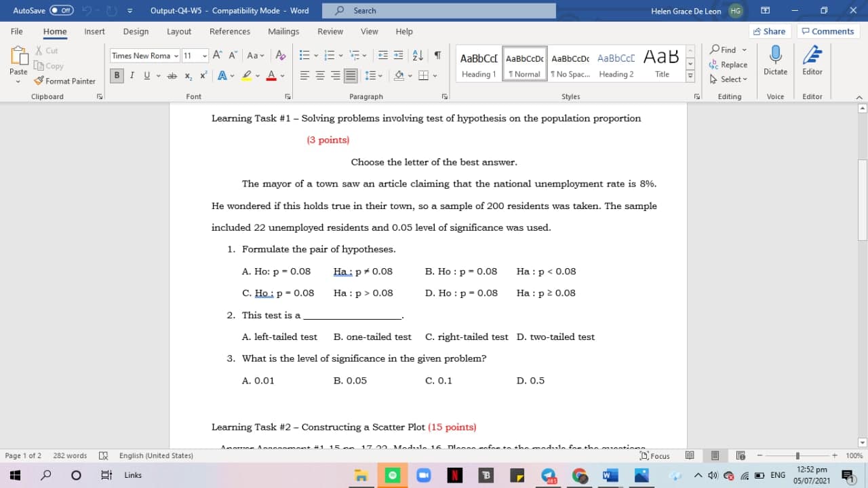This screenshot has height=488, width=868.
Task: Toggle strikethrough formatting
Action: [172, 76]
